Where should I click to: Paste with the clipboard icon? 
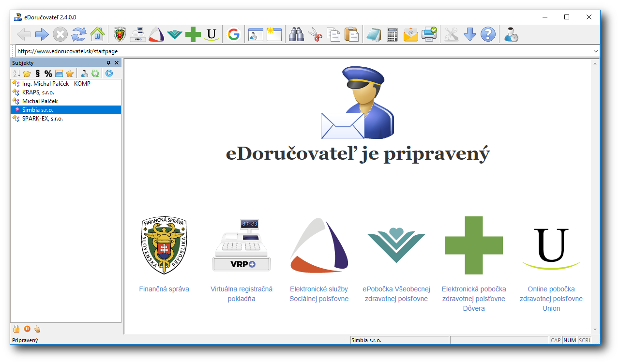click(351, 34)
